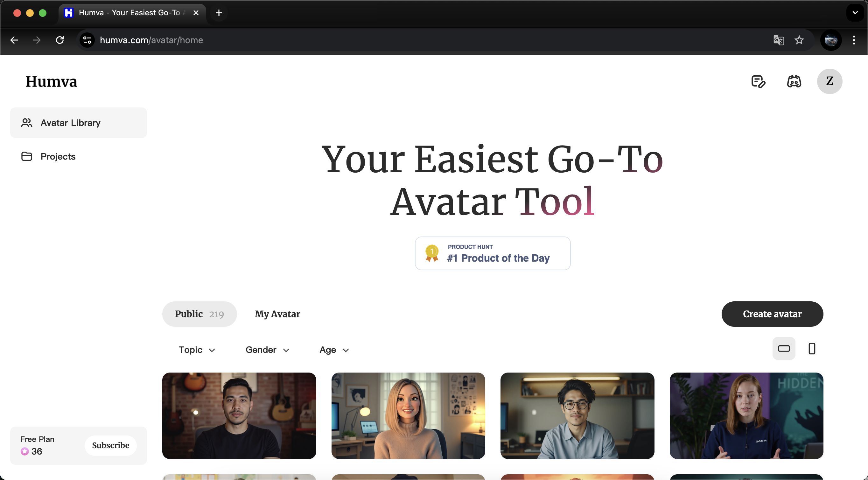Open the Discord community icon

(x=794, y=81)
